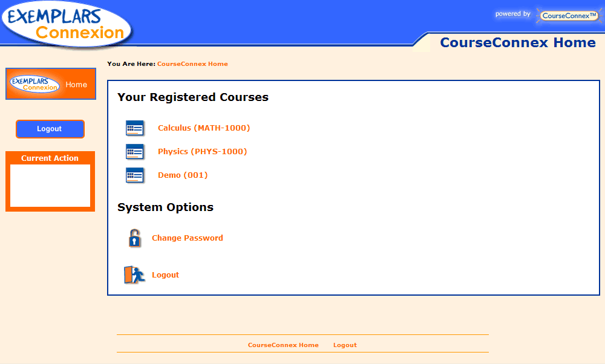Open the Calculus (MATH-1000) course link
This screenshot has height=364, width=605.
click(x=204, y=128)
